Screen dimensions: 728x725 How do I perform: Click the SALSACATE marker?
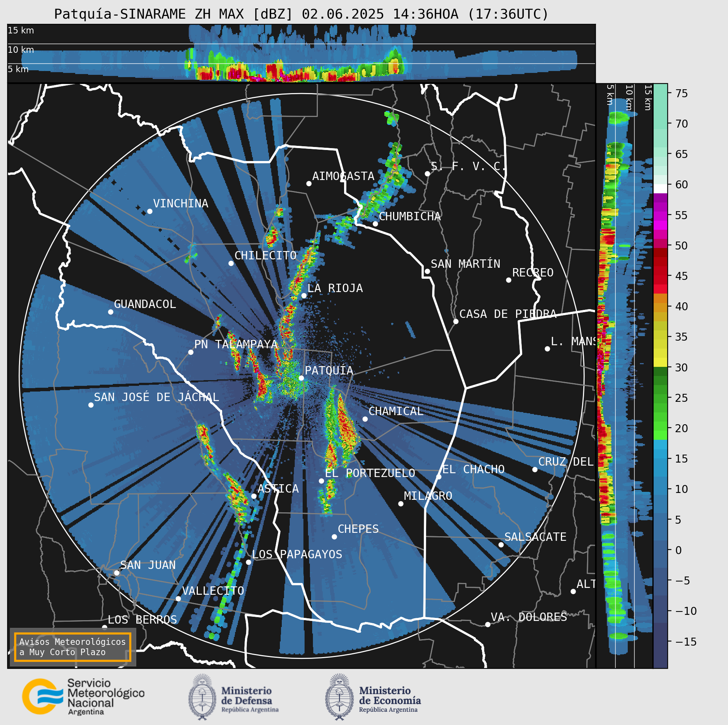coord(501,545)
